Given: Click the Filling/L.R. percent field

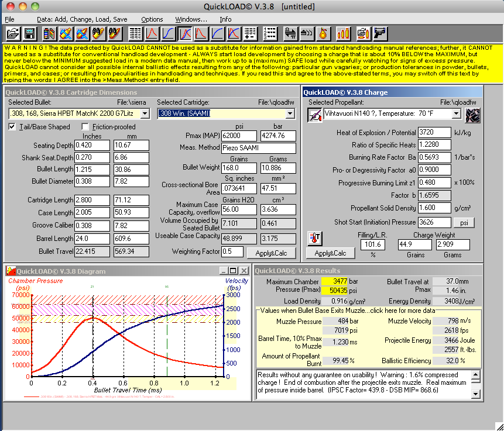Looking at the screenshot, I should [373, 244].
